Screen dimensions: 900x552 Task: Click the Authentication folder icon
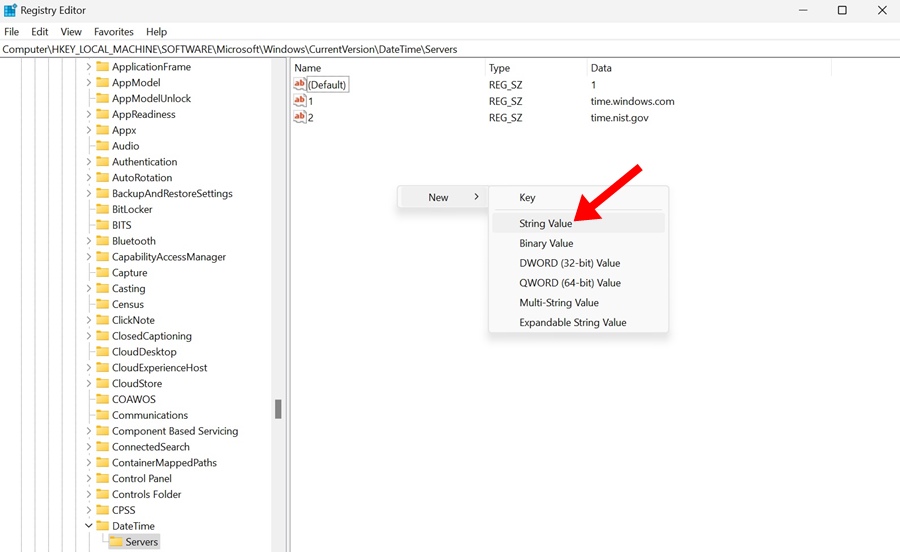point(103,162)
